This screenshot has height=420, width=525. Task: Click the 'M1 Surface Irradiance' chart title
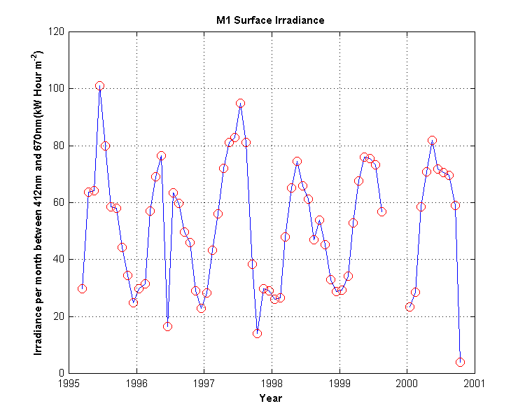(270, 20)
